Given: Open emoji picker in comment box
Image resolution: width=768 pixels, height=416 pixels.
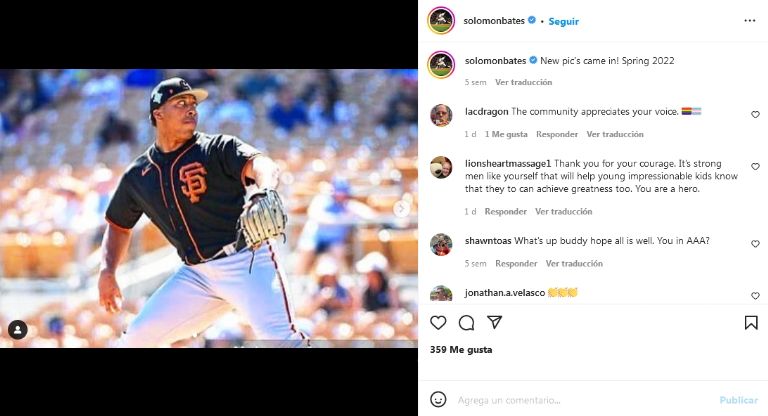Looking at the screenshot, I should pos(438,399).
